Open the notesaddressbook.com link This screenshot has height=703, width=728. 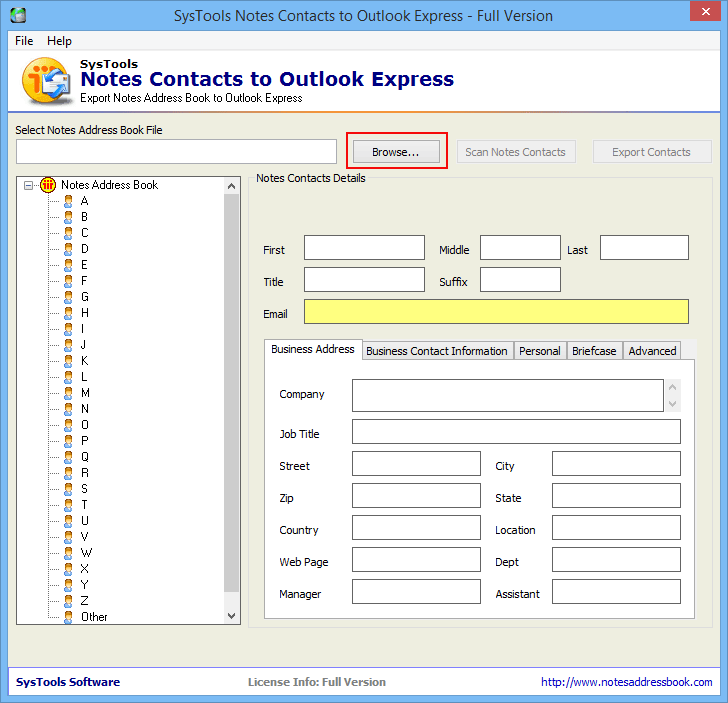coord(626,682)
